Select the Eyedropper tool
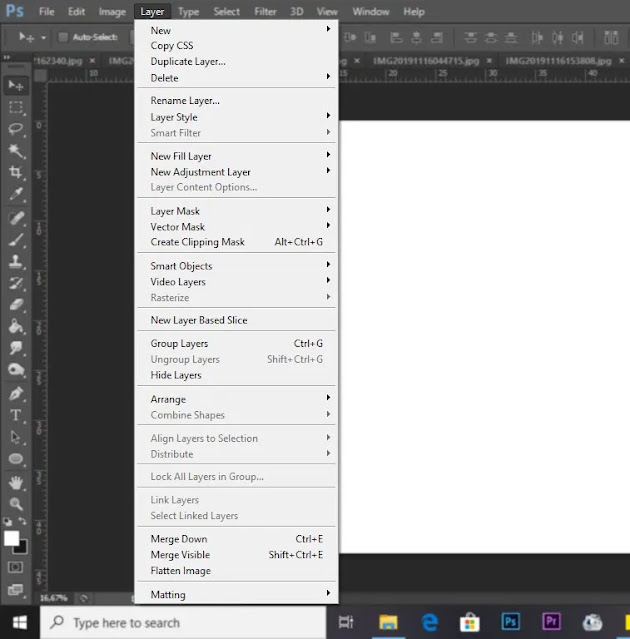Screen dimensions: 630x639 pyautogui.click(x=16, y=194)
